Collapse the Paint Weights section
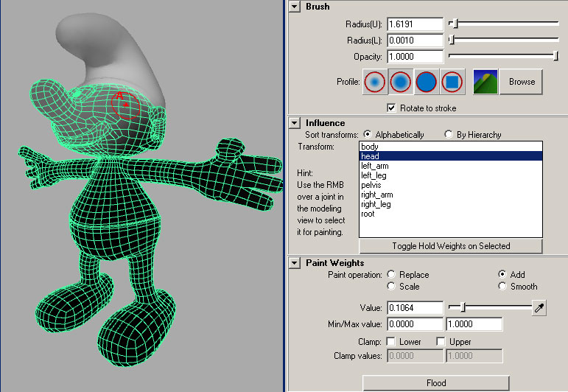 click(x=295, y=263)
